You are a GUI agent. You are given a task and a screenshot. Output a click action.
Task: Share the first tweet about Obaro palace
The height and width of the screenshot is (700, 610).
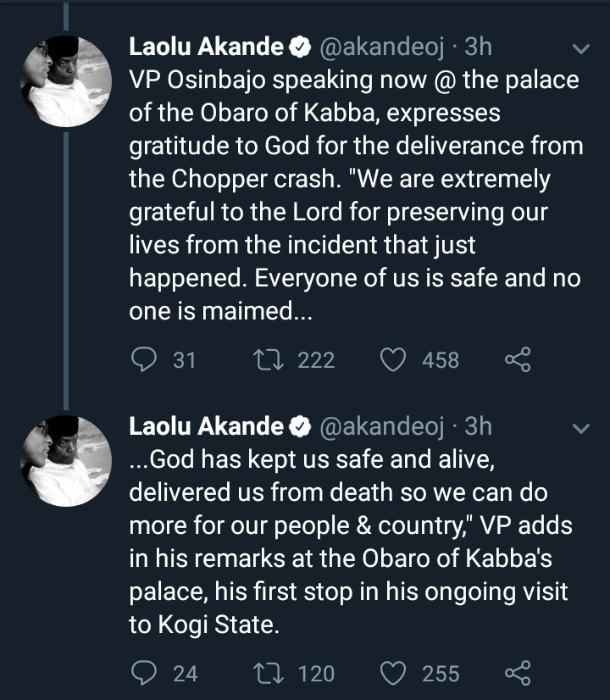pos(518,360)
